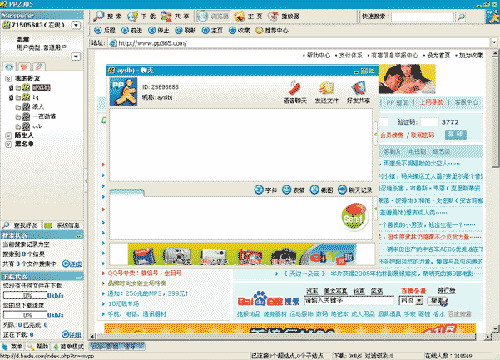Go back with the 后退 button

105,30
